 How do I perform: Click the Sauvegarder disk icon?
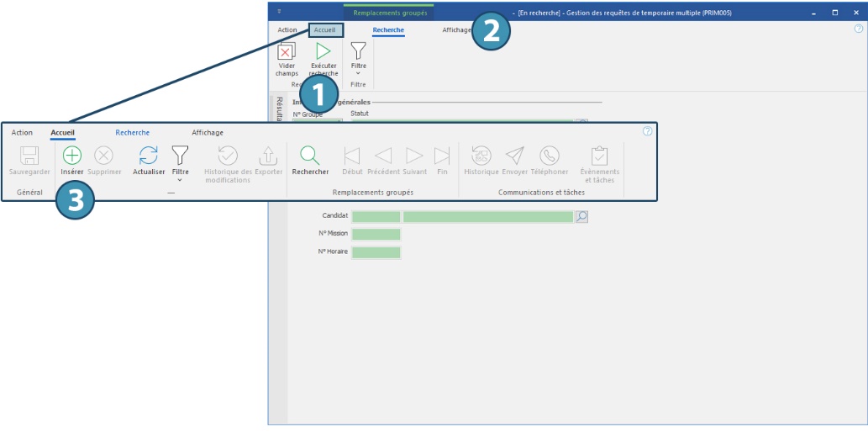[29, 156]
